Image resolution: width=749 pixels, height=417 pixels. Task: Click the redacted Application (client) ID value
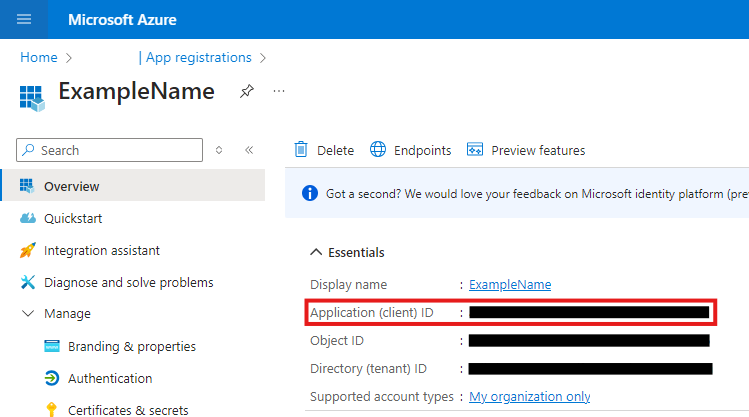coord(589,312)
